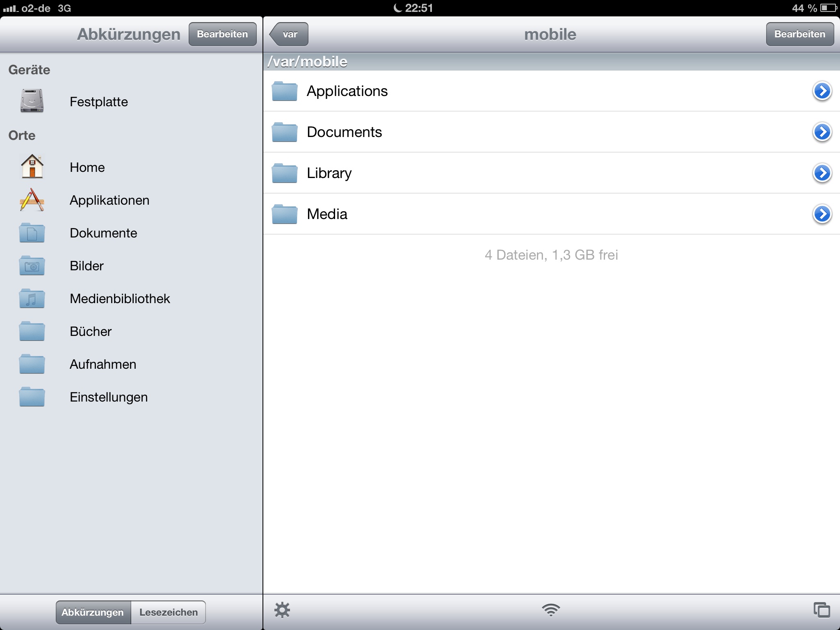Open the Applikationen shortcut icon
Viewport: 840px width, 630px height.
[32, 200]
